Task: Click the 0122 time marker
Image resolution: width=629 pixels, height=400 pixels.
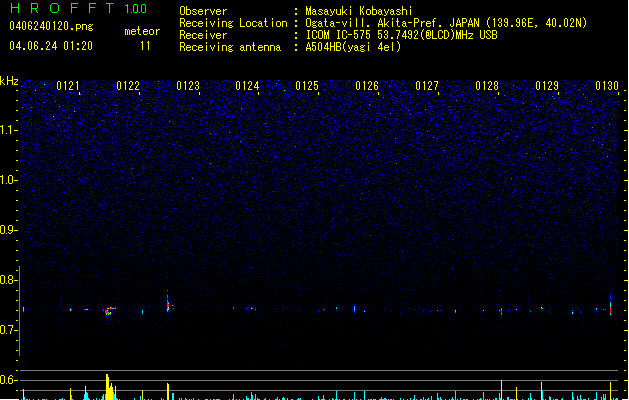Action: point(128,86)
